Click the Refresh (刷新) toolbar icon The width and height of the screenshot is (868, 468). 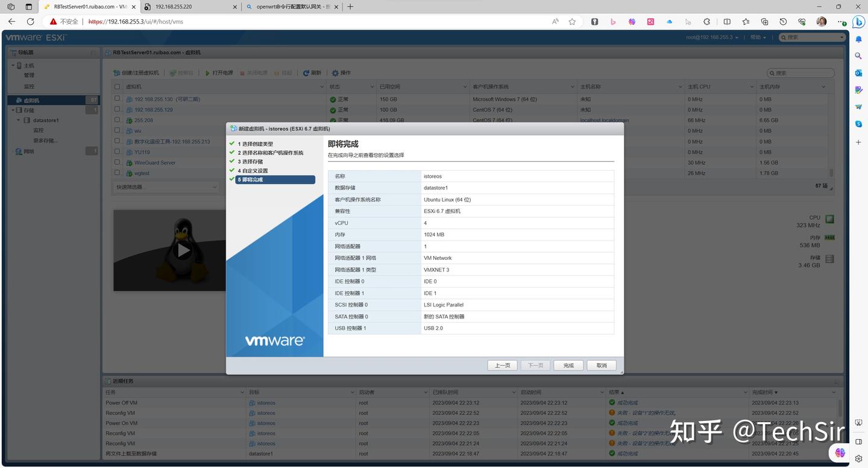(x=312, y=73)
